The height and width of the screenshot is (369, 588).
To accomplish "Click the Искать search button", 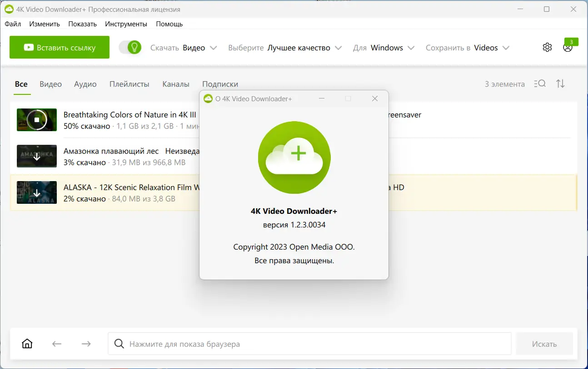I will coord(544,344).
